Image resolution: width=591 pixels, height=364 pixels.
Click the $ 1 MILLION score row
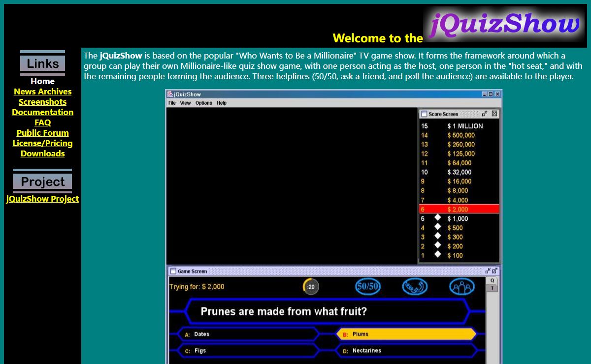coord(459,126)
